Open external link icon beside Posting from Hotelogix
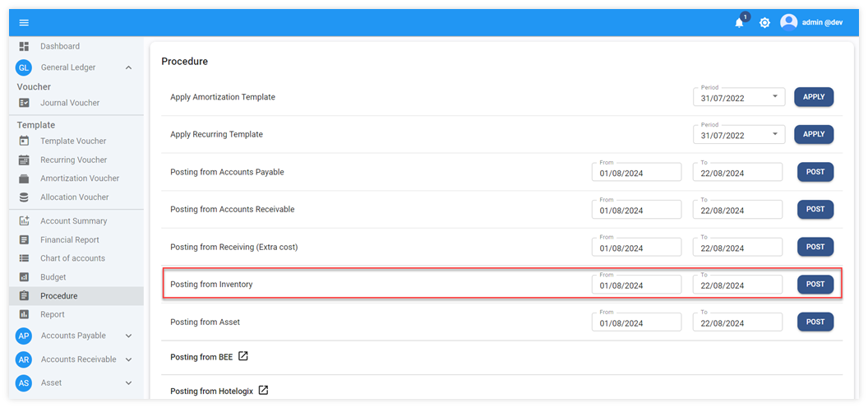Image resolution: width=868 pixels, height=408 pixels. pyautogui.click(x=263, y=390)
